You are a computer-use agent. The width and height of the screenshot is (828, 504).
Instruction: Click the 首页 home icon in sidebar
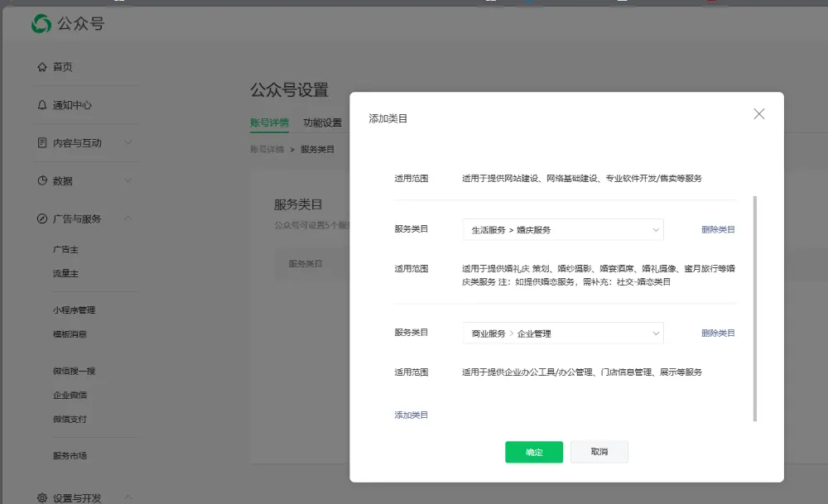(x=42, y=67)
